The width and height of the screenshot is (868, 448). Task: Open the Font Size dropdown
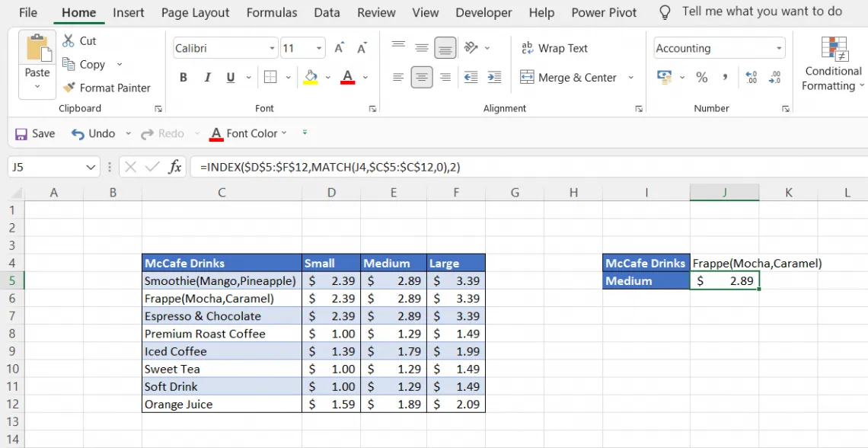pyautogui.click(x=321, y=47)
